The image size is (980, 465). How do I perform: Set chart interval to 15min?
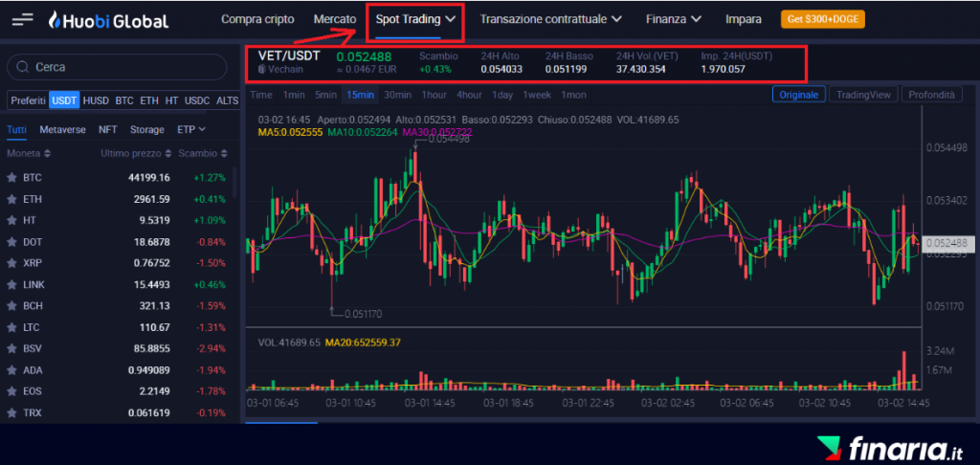point(360,95)
